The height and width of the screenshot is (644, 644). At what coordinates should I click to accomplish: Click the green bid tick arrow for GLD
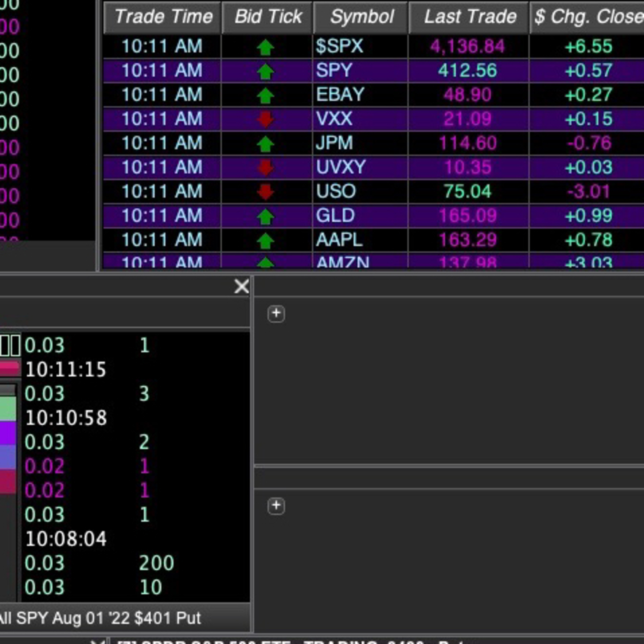point(265,217)
